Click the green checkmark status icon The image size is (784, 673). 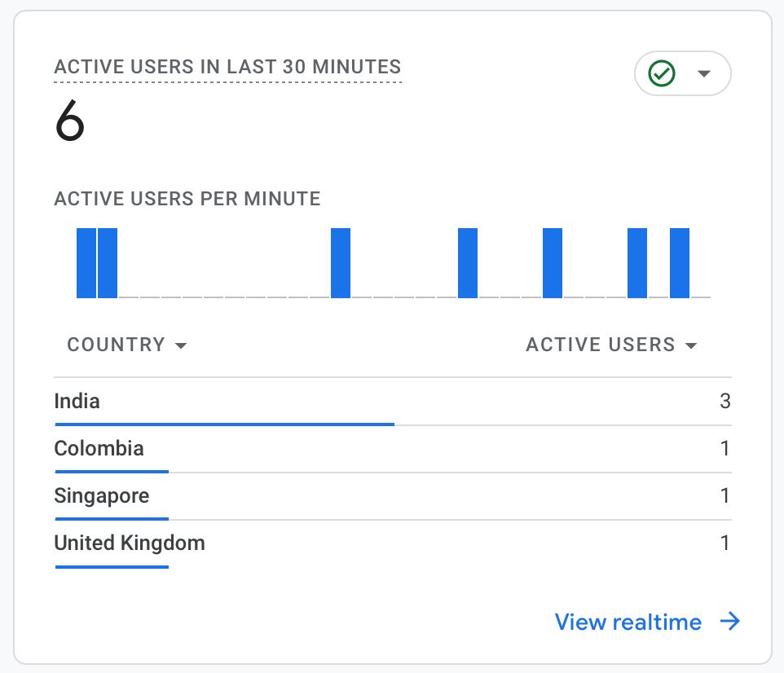662,74
